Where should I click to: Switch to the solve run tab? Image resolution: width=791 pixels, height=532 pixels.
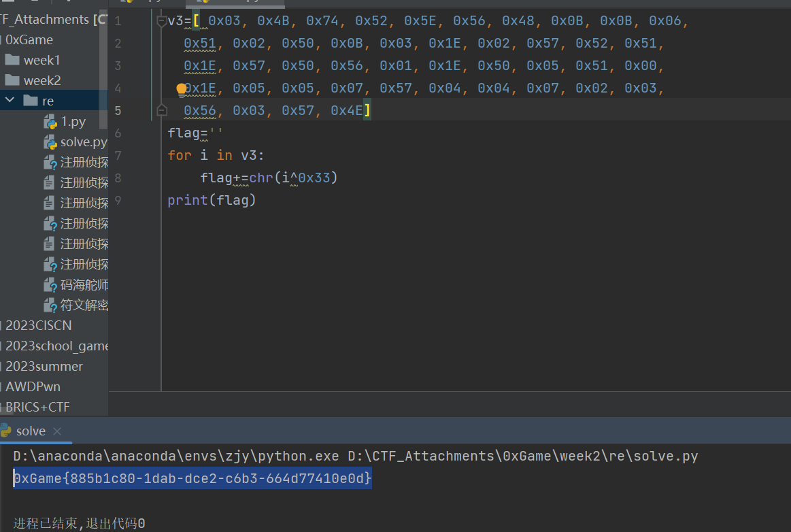click(x=31, y=431)
